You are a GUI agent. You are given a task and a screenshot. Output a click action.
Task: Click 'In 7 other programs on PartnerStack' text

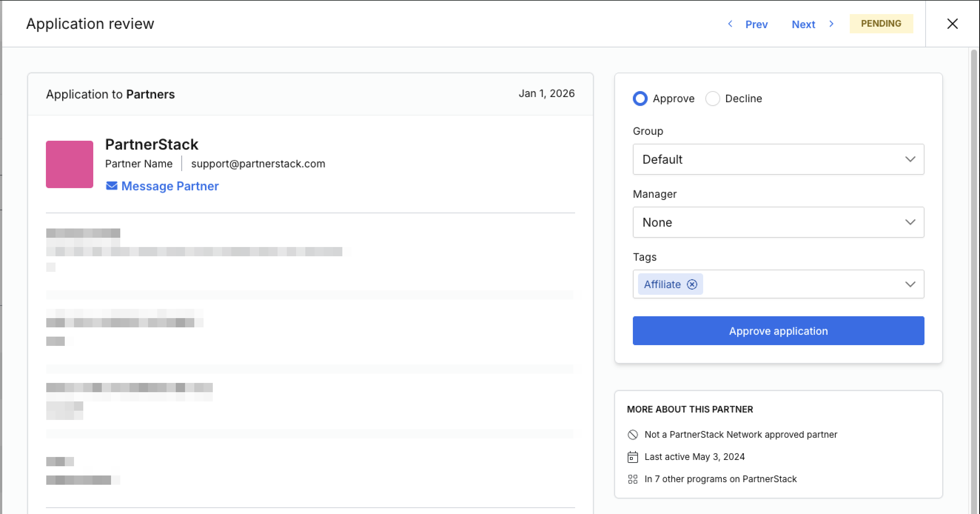(720, 479)
